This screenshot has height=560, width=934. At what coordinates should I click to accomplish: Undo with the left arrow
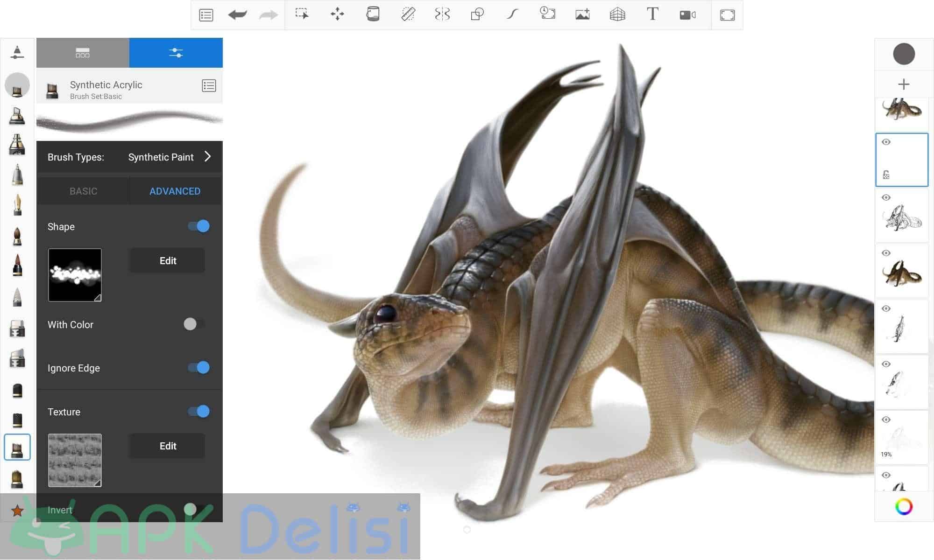[x=238, y=15]
